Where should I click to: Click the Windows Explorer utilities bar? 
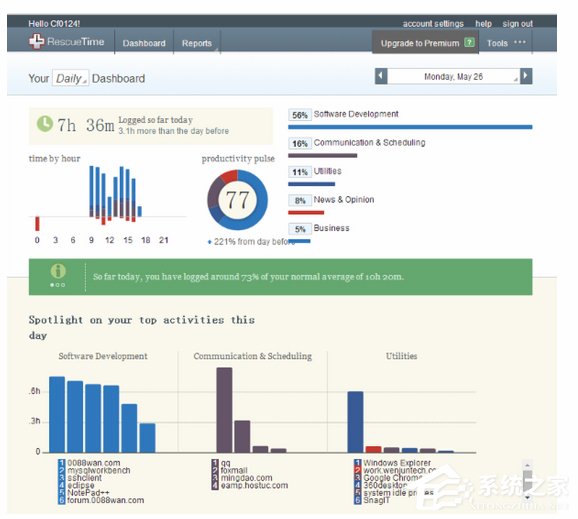click(355, 422)
